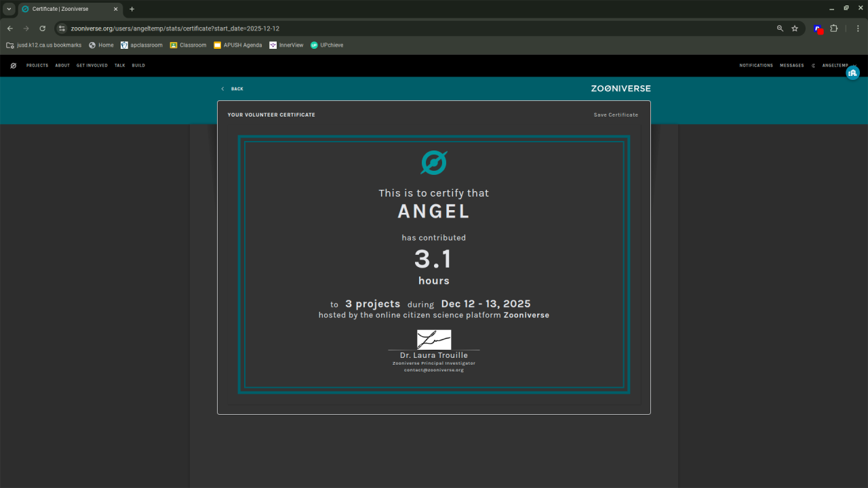The width and height of the screenshot is (868, 488).
Task: Click the name ANGEL on the certificate
Action: coord(434,211)
